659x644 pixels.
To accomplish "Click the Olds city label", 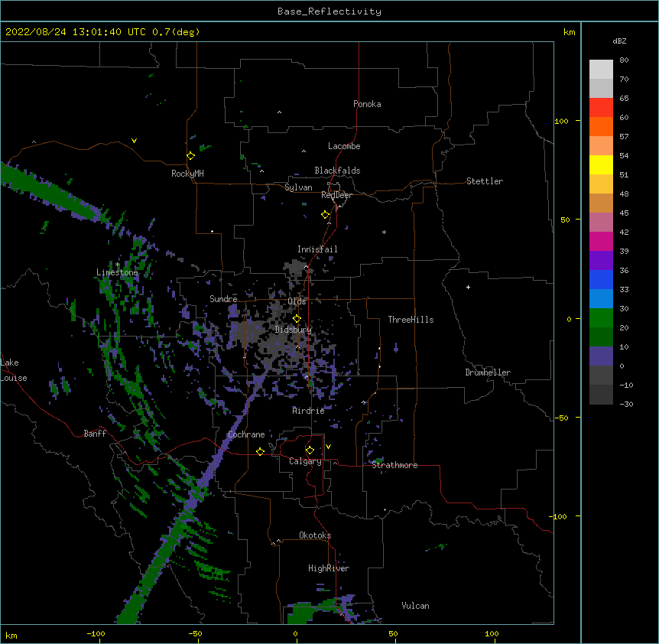I will coord(297,301).
